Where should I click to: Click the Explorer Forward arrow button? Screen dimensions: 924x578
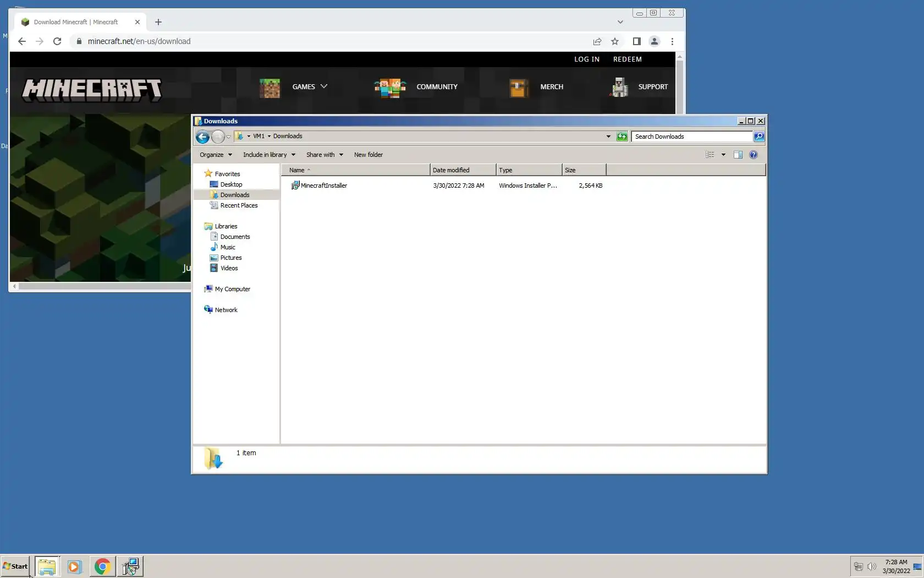click(x=218, y=137)
